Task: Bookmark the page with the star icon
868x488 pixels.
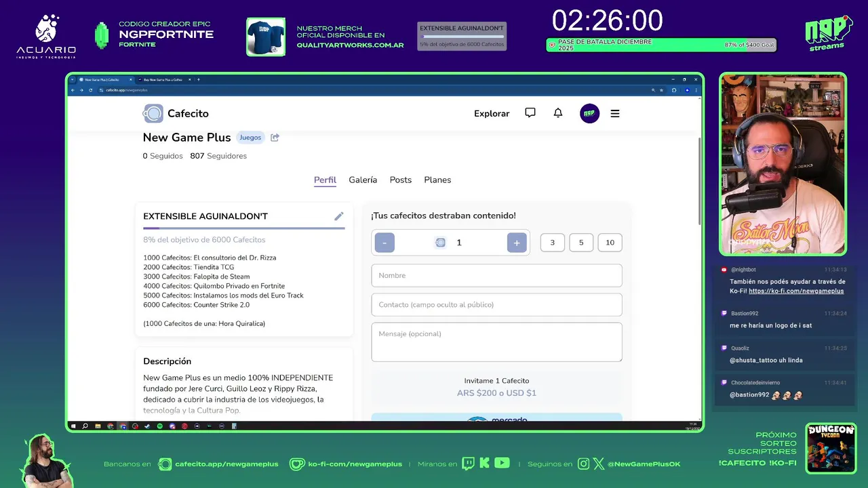Action: coord(661,89)
